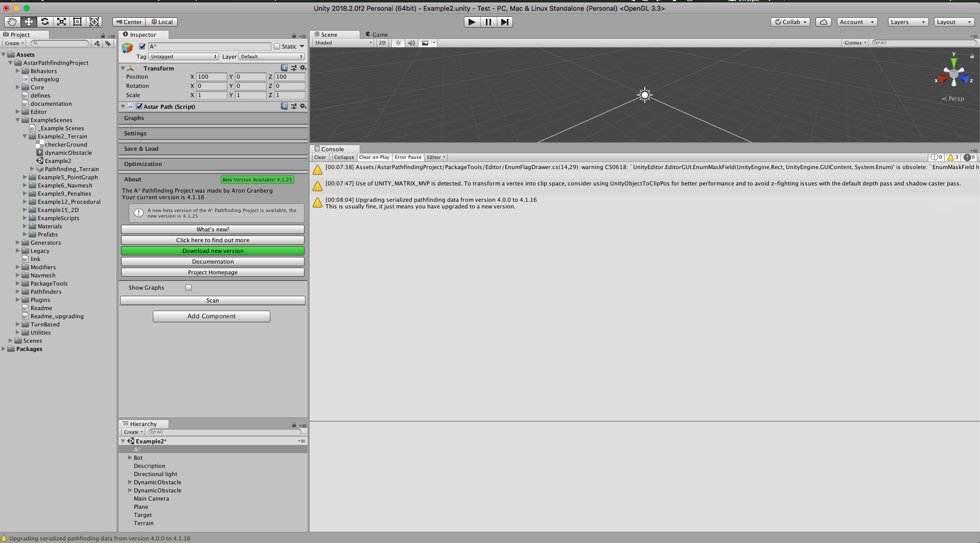The height and width of the screenshot is (543, 980).
Task: Select the Rect Transform tool
Action: pyautogui.click(x=78, y=22)
